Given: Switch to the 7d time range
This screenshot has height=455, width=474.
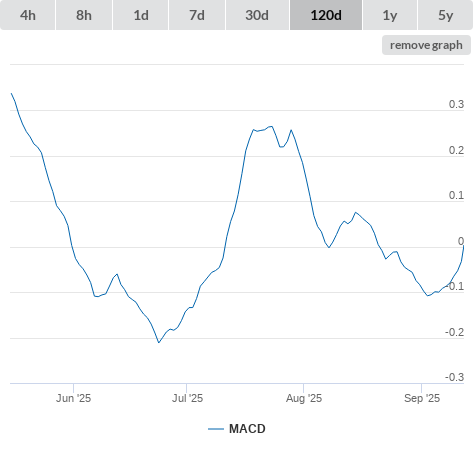Looking at the screenshot, I should pyautogui.click(x=197, y=15).
